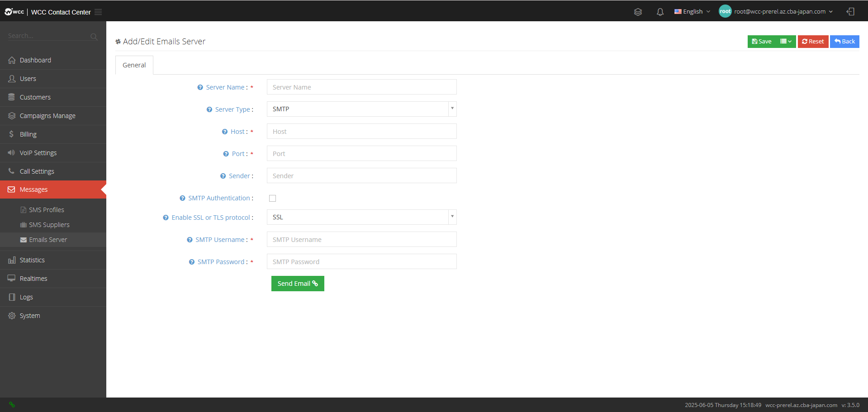This screenshot has width=868, height=412.
Task: Open Customers in the sidebar
Action: coord(53,97)
